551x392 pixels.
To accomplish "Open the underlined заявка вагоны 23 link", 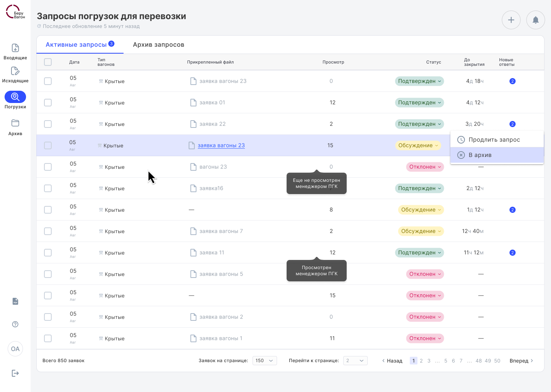I will (x=221, y=145).
